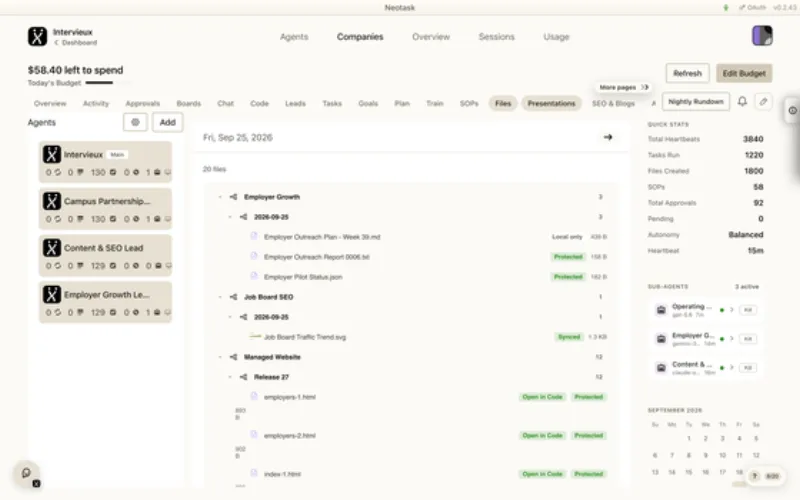
Task: Collapse the 2026-09-25 subfolder under Employer Growth
Action: 230,217
